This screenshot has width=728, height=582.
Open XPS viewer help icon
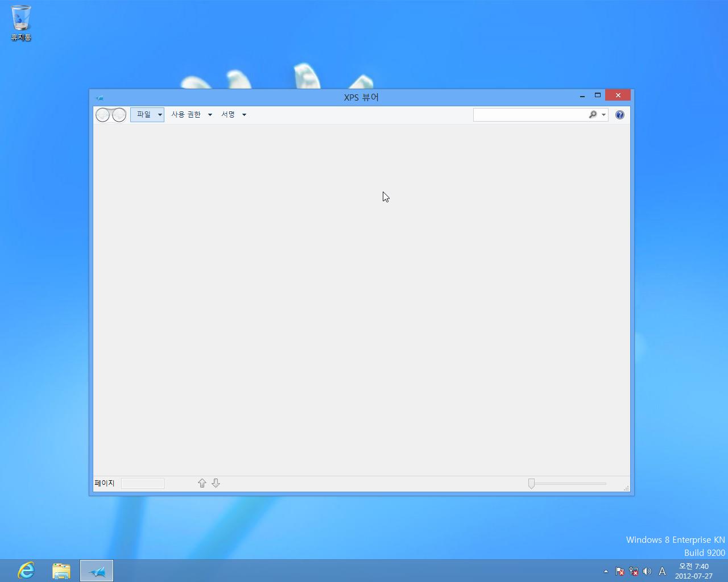coord(620,115)
